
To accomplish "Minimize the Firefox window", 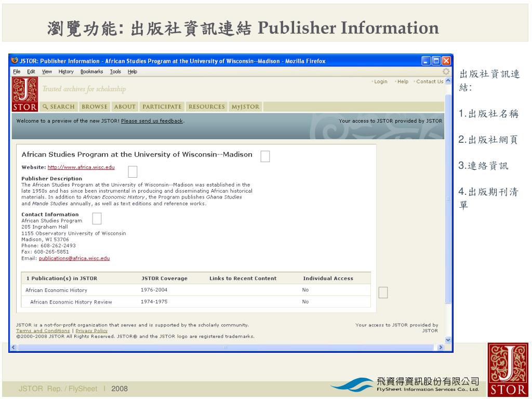I will [426, 61].
